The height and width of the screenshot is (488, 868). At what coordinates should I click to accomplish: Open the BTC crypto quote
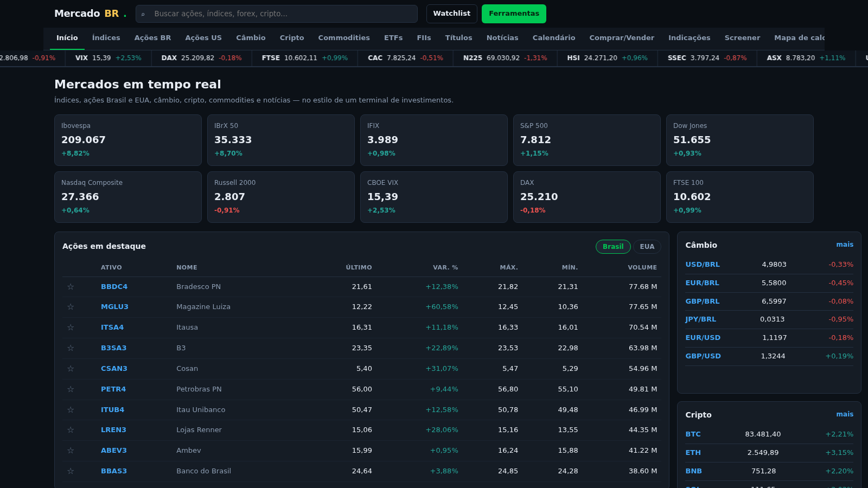coord(693,434)
